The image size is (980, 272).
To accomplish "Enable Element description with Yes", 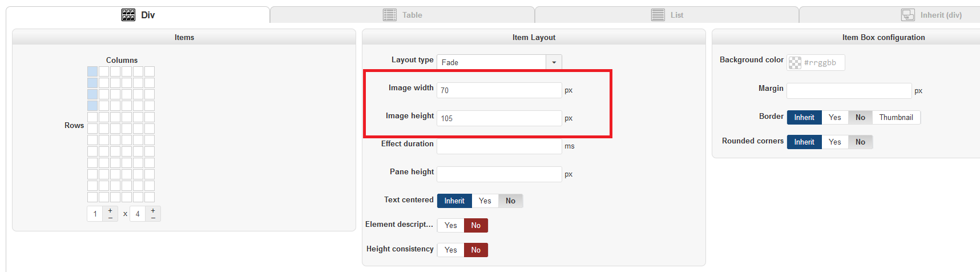I will tap(450, 225).
